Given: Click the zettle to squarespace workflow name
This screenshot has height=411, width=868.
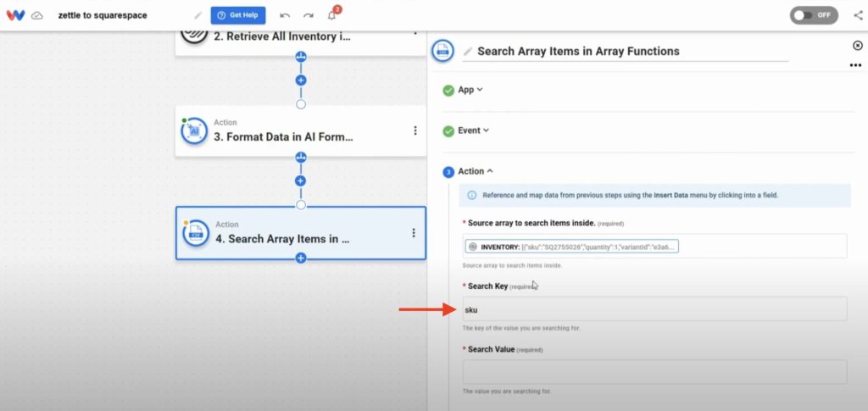Looking at the screenshot, I should [x=103, y=15].
